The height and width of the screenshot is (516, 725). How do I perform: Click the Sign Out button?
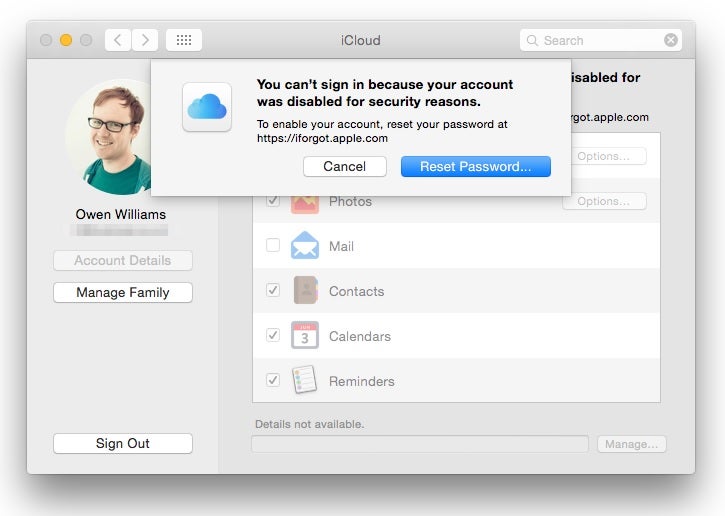pyautogui.click(x=123, y=443)
